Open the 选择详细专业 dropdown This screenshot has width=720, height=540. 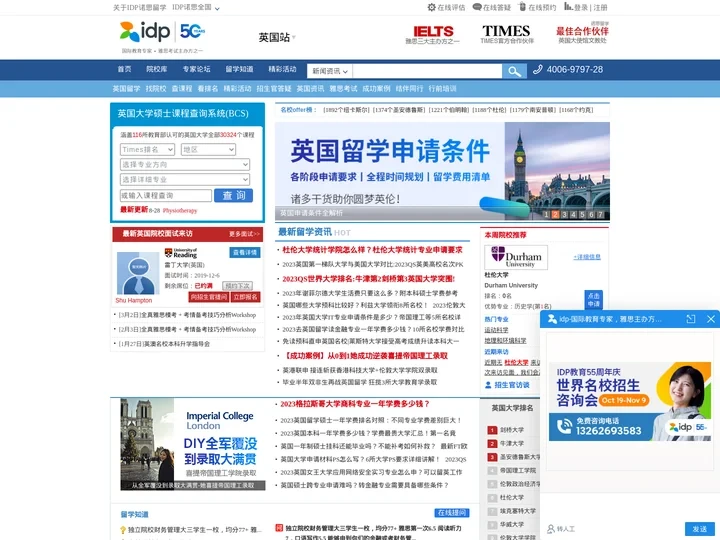coord(185,180)
